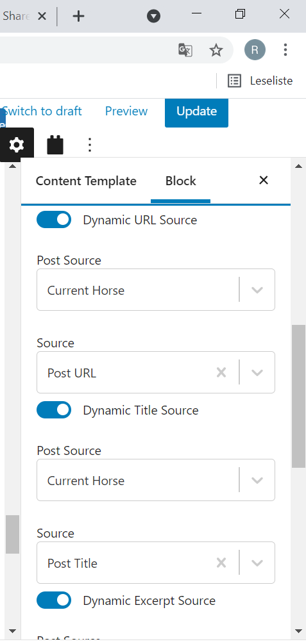Bookmark this page with the star
The image size is (306, 644).
click(216, 50)
